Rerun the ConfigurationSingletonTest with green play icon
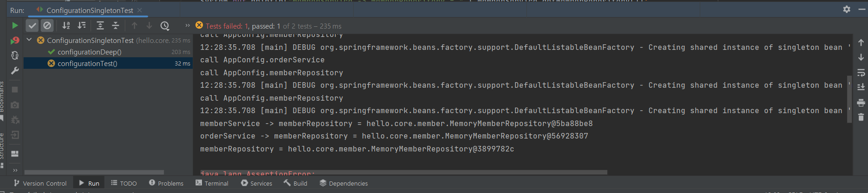868x193 pixels. [x=15, y=26]
